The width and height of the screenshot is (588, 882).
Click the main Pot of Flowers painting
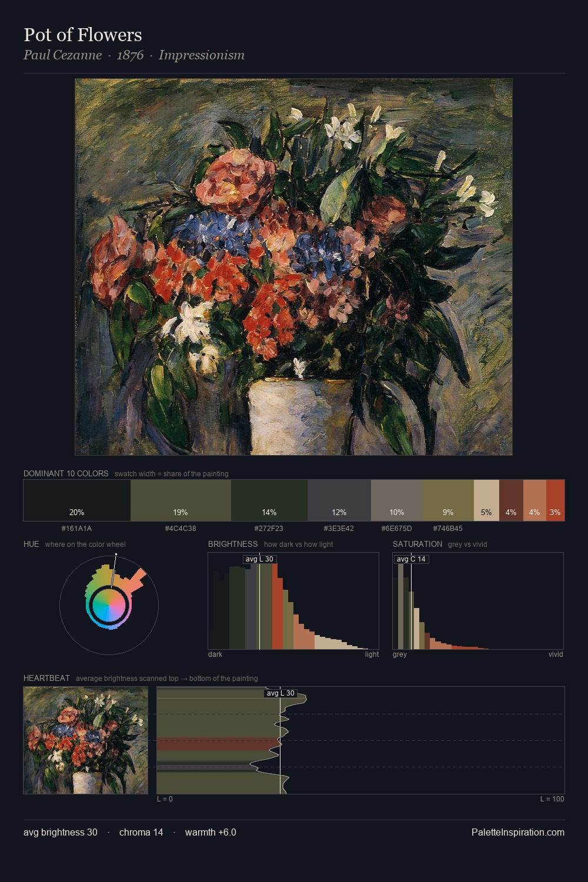293,267
